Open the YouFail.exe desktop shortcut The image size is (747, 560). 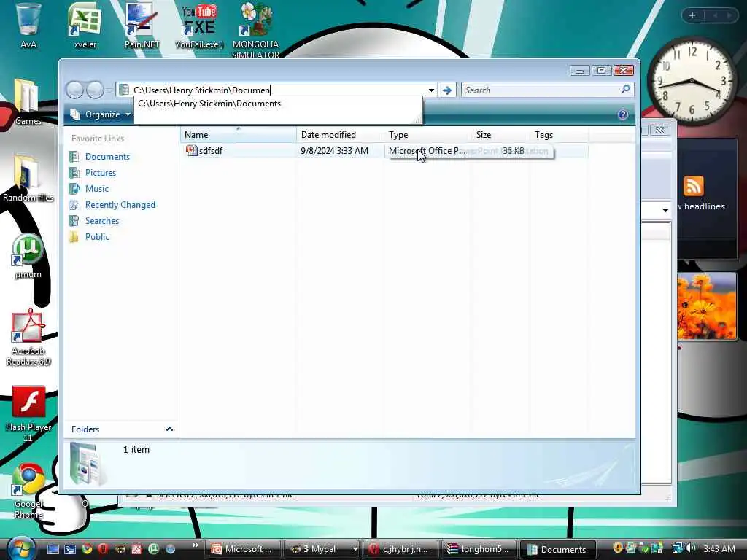(x=199, y=25)
